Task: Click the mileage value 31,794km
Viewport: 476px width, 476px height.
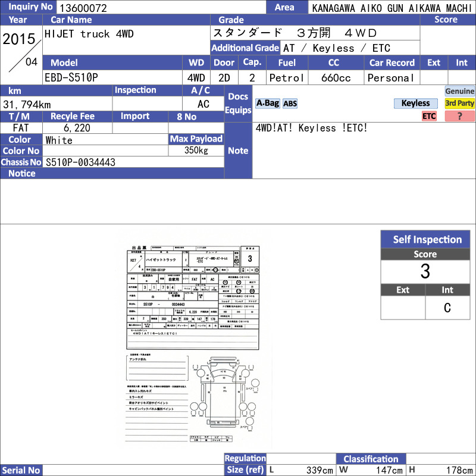Action: coord(27,105)
